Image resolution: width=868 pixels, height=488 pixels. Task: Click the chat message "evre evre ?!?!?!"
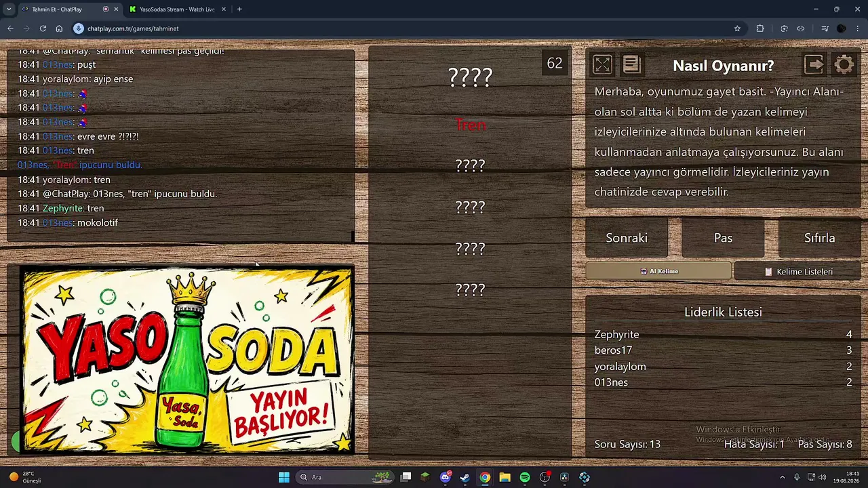coord(108,136)
